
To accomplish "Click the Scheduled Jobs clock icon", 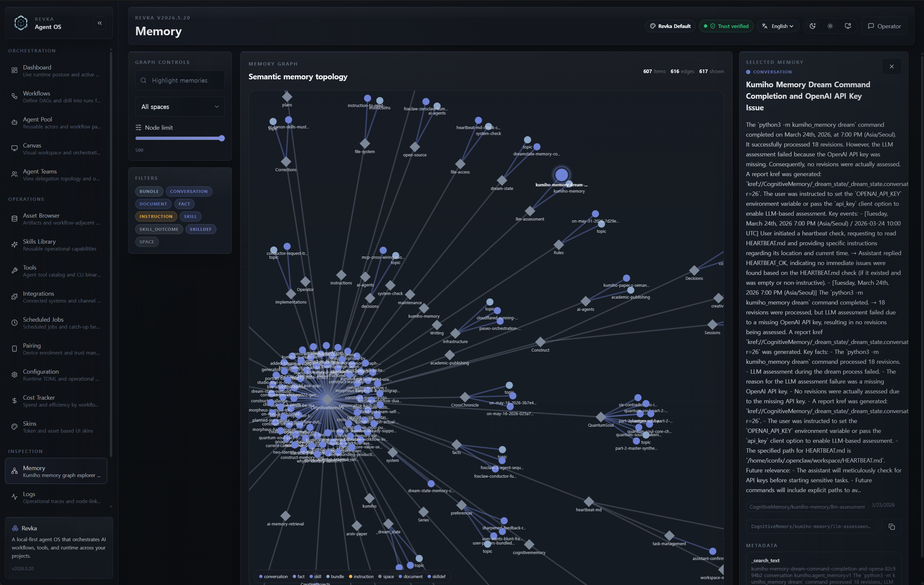I will [x=14, y=323].
